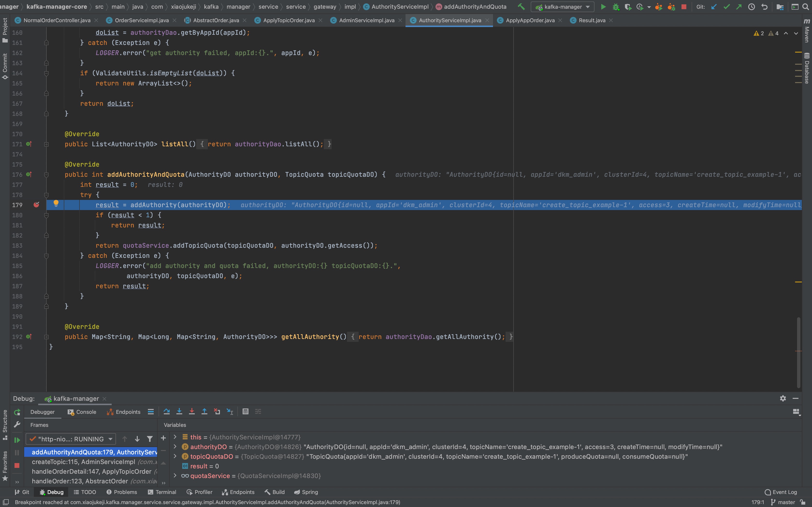The width and height of the screenshot is (812, 507).
Task: Start debugging with the bug icon
Action: 616,7
